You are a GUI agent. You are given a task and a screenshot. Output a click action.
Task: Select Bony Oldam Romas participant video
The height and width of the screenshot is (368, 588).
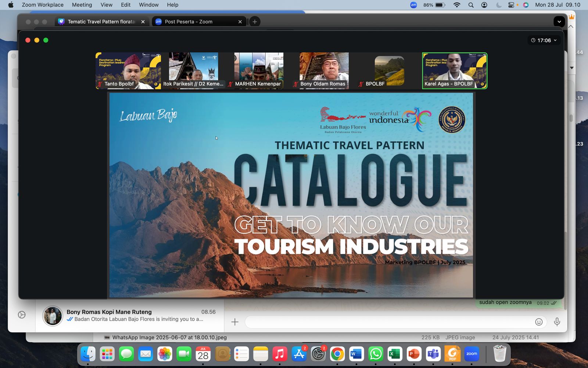click(324, 71)
